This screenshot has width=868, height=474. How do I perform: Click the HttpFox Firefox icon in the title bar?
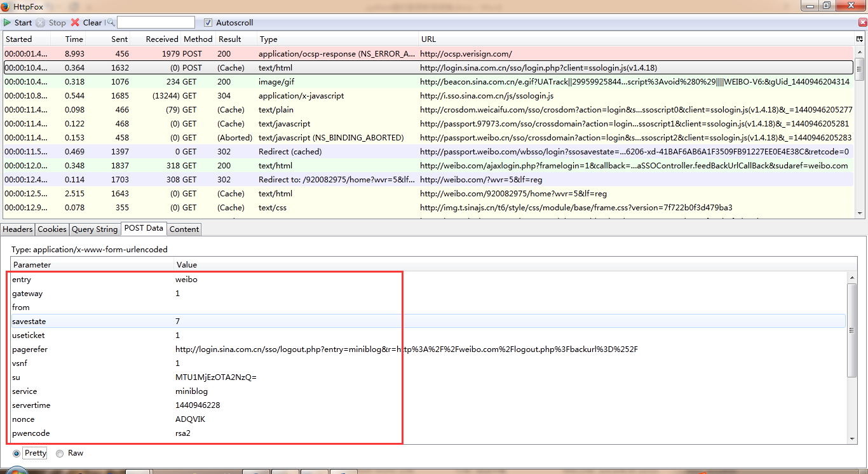point(5,6)
